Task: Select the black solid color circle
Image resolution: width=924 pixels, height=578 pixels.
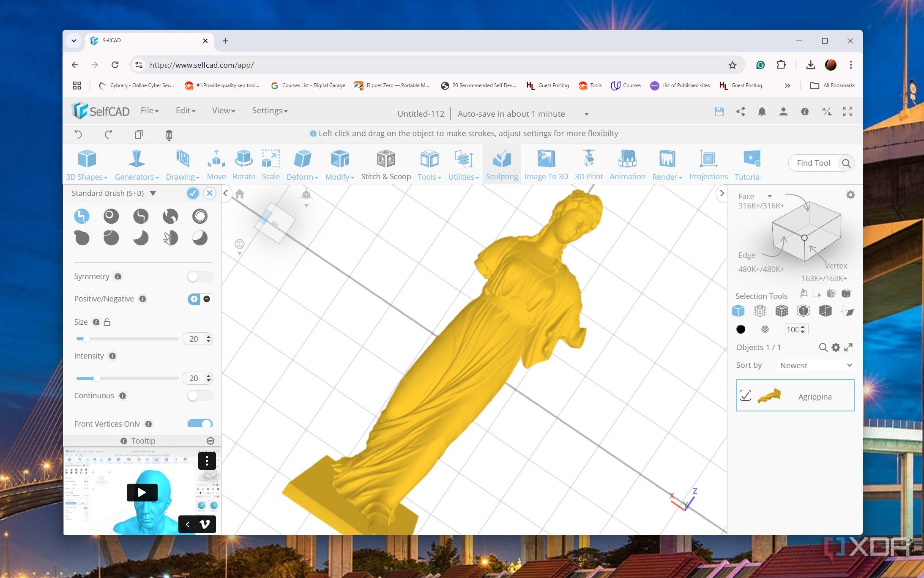Action: (x=741, y=329)
